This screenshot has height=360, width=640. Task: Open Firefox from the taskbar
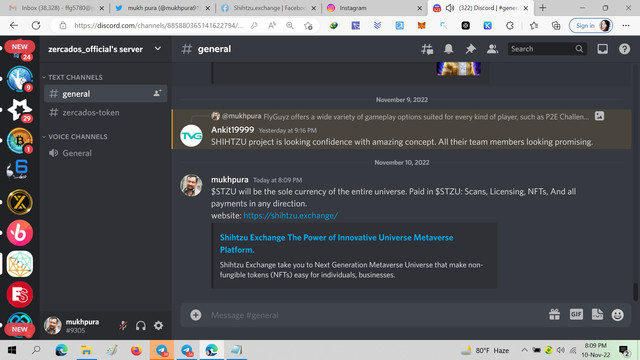pos(136,350)
